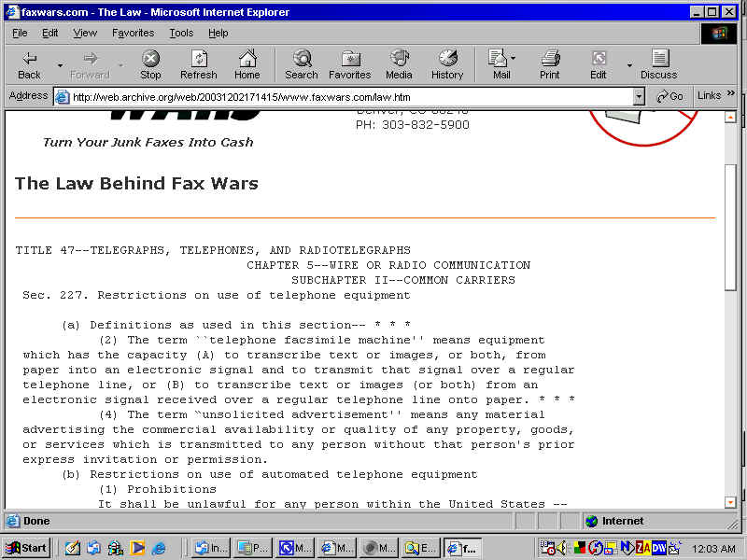Click the ZoneAlarm 'ZA' tray icon
Viewport: 747px width, 560px height.
(x=642, y=548)
